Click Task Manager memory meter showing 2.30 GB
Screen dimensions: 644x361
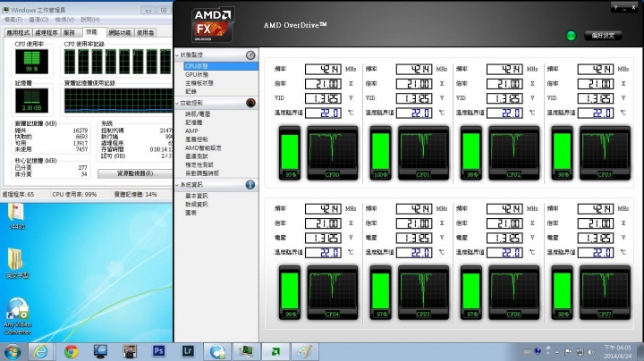point(31,101)
